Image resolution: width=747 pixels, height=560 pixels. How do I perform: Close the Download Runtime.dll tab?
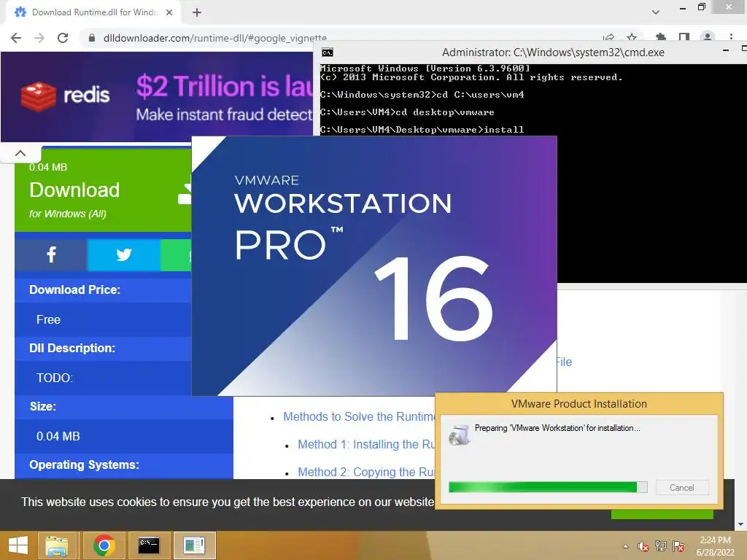pyautogui.click(x=169, y=12)
